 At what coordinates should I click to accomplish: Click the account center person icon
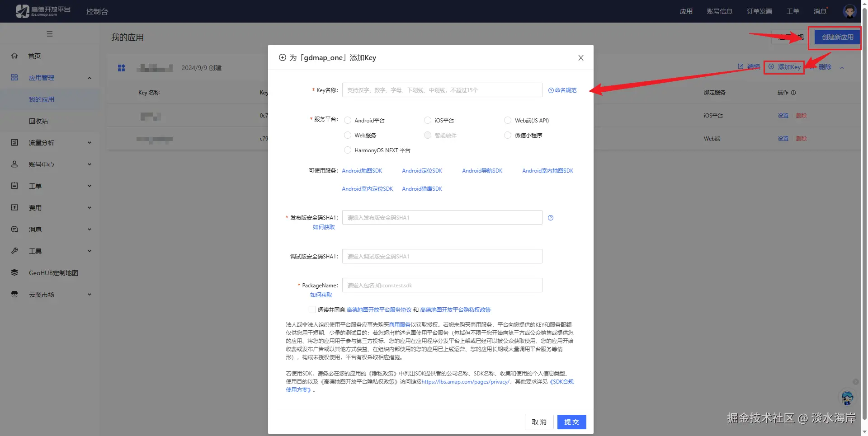(14, 164)
